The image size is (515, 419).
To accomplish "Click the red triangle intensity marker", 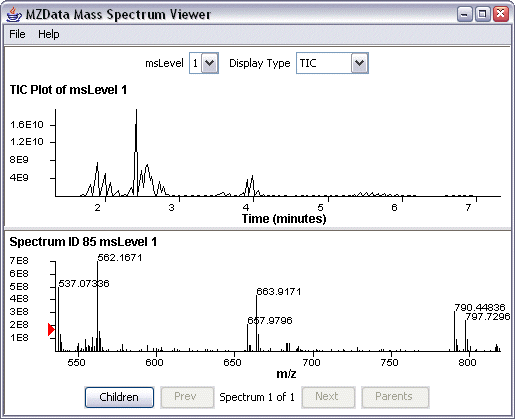I will coord(51,329).
